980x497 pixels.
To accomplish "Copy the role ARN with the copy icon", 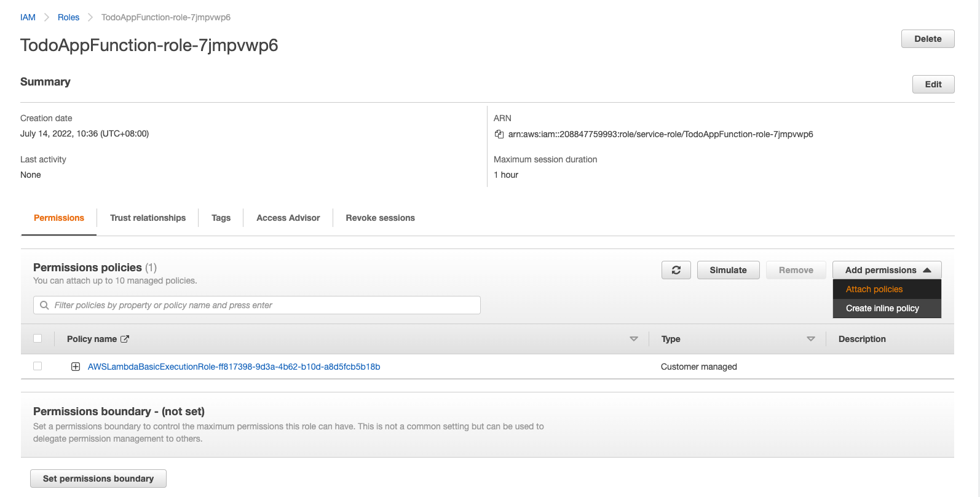I will coord(499,134).
